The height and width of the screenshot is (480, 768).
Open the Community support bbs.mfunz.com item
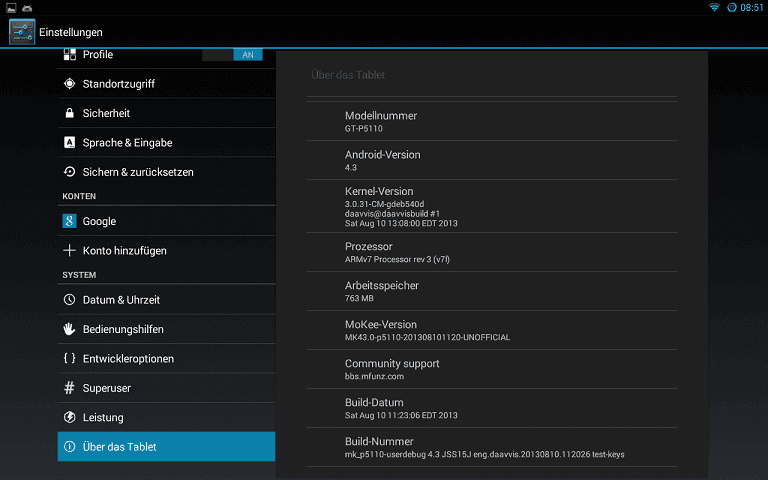tap(492, 369)
